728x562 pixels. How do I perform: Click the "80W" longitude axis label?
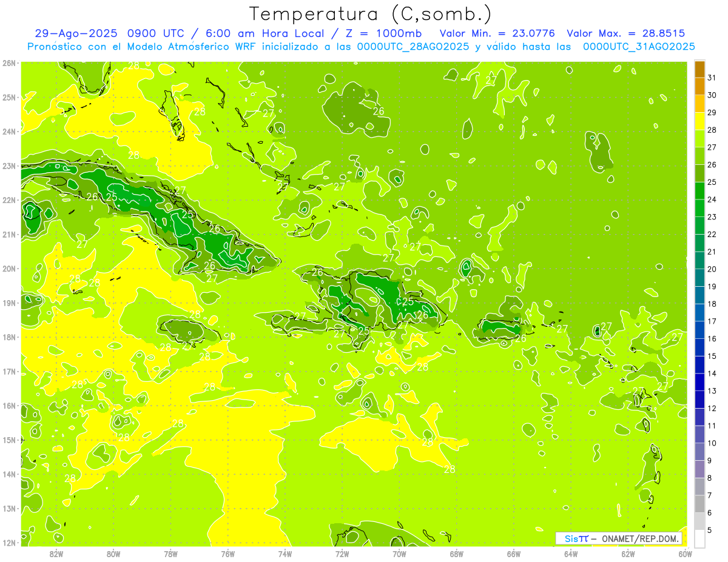coord(113,554)
